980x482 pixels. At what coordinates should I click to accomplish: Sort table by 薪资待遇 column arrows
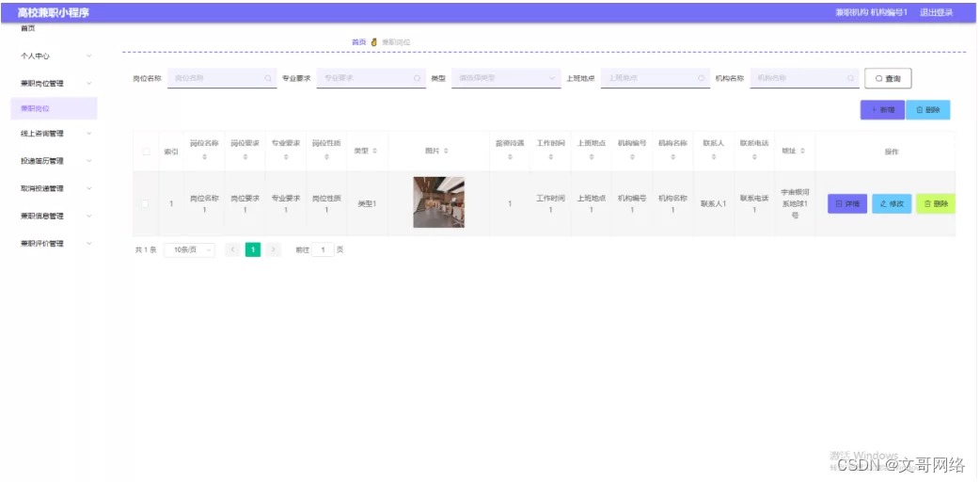pyautogui.click(x=510, y=157)
